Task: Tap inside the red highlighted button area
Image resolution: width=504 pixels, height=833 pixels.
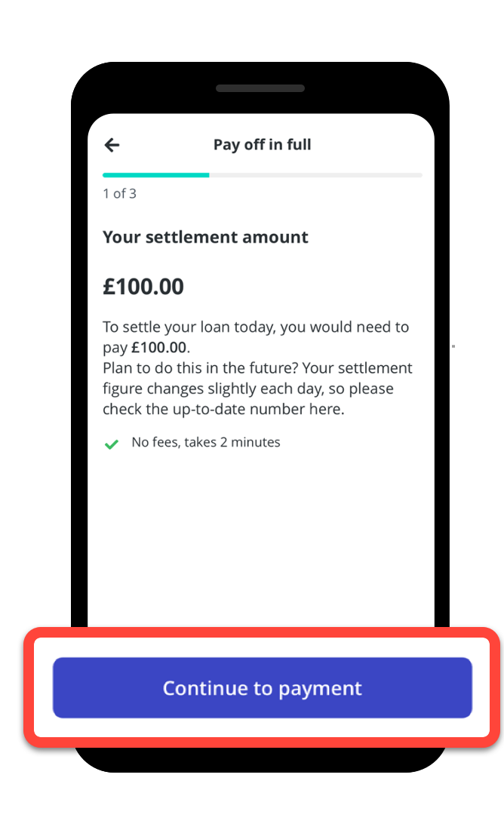Action: pyautogui.click(x=262, y=687)
